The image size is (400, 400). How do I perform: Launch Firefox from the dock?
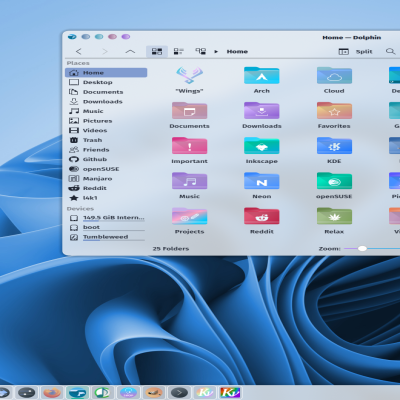click(52, 392)
